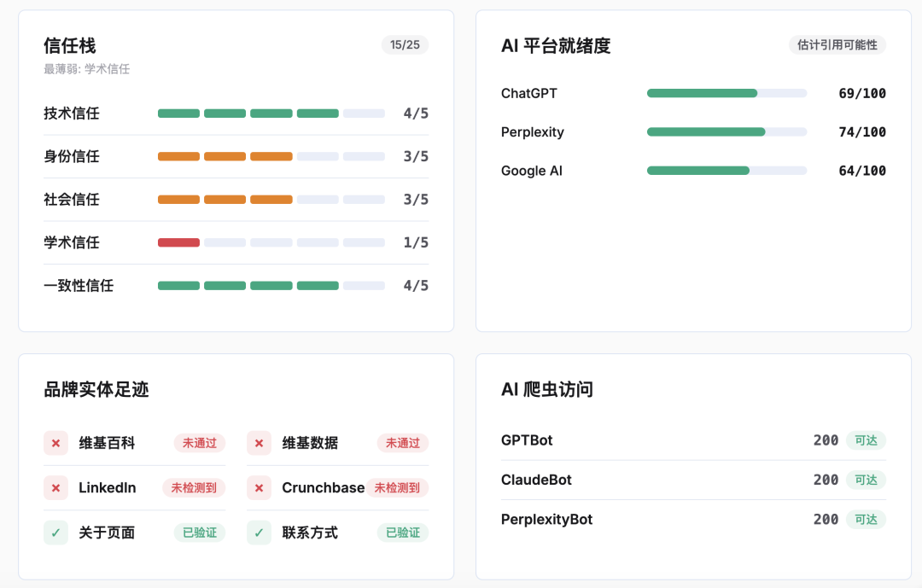Click the 联系方式 entity label
922x588 pixels.
pos(310,533)
